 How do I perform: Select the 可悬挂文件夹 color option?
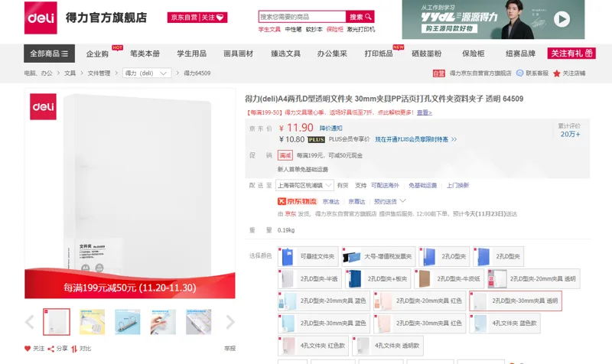coord(308,256)
